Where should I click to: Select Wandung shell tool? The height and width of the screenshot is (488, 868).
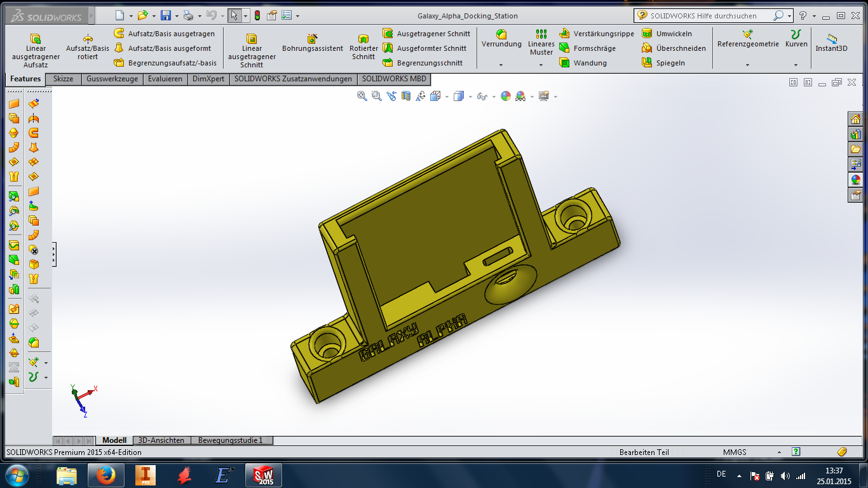(x=583, y=62)
